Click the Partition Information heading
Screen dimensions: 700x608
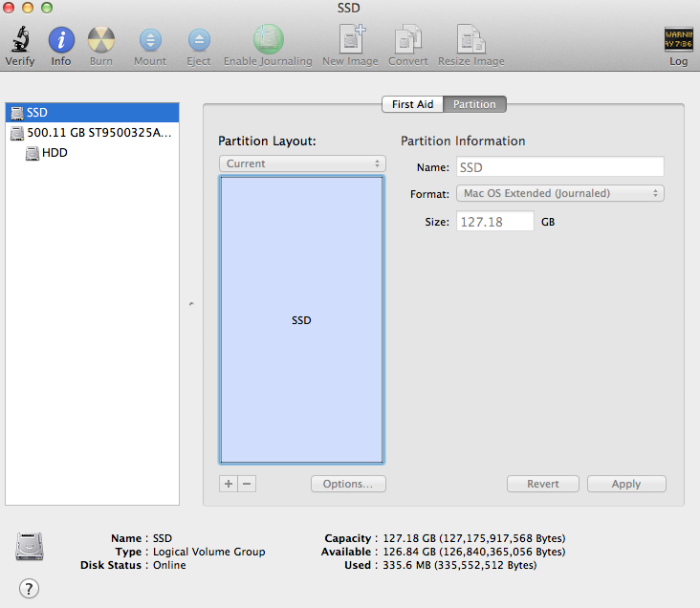463,141
